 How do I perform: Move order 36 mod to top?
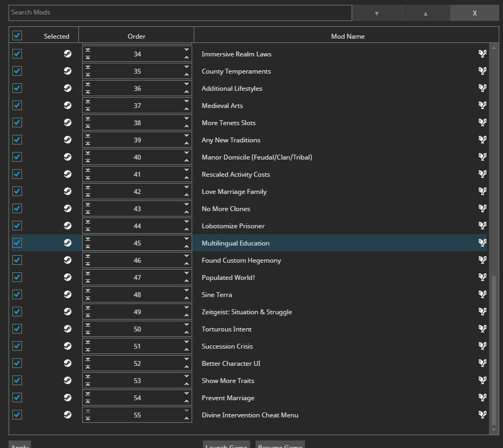coord(88,92)
